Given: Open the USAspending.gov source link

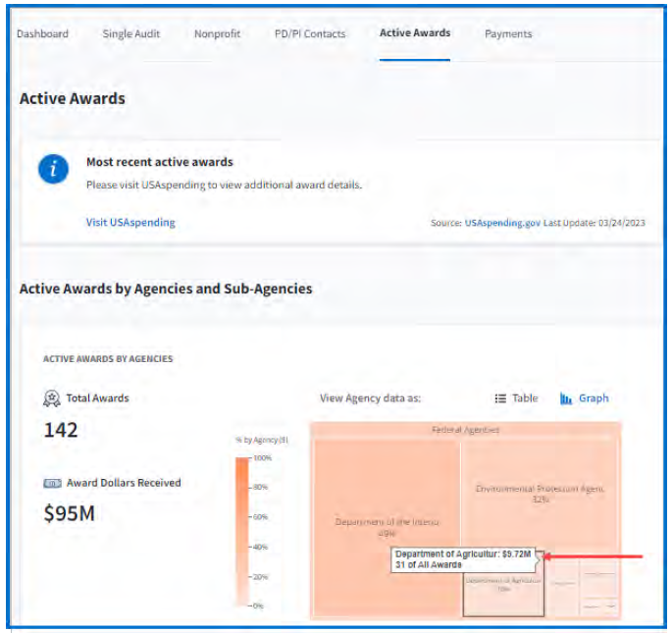Looking at the screenshot, I should click(502, 223).
